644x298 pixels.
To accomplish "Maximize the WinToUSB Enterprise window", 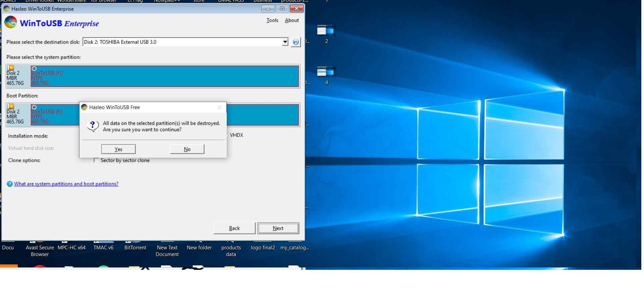I will 282,9.
